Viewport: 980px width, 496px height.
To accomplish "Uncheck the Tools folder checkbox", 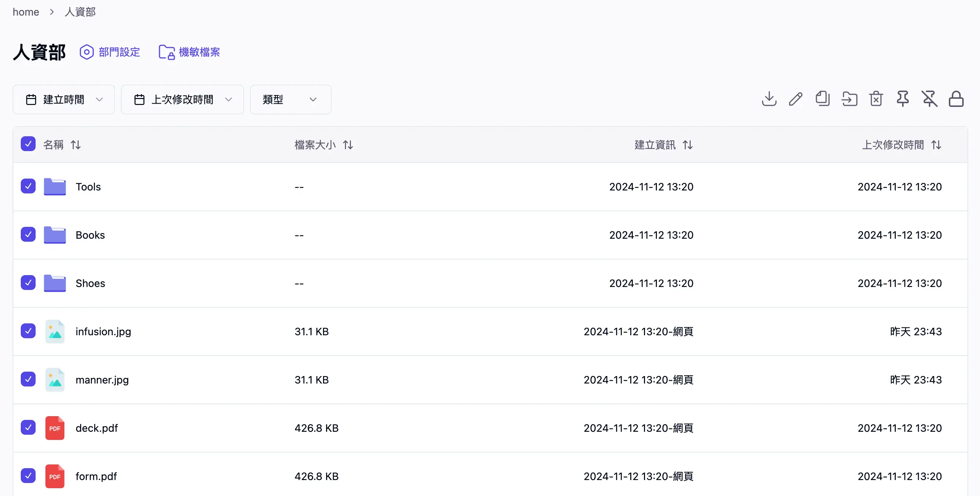I will 28,186.
